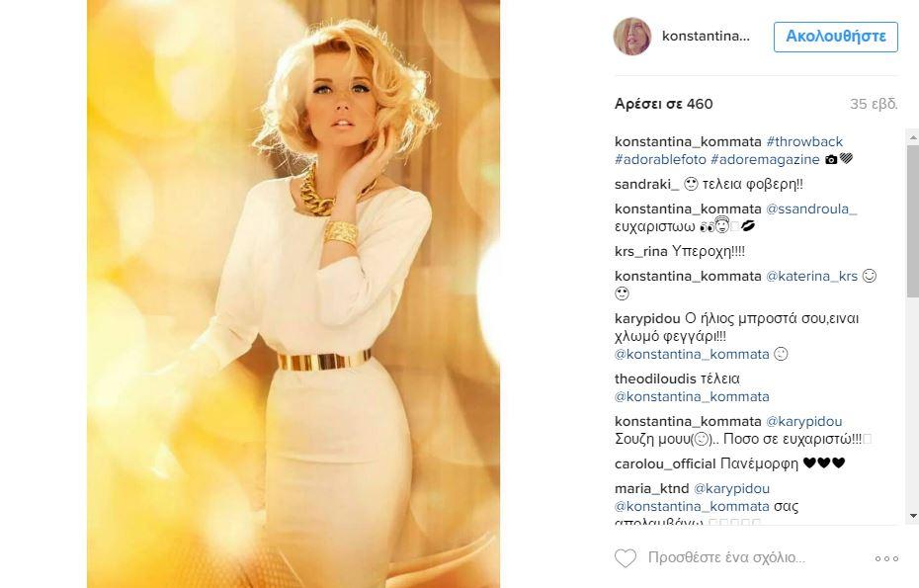This screenshot has width=919, height=588.
Task: Open the konstantina profile avatar
Action: click(x=632, y=37)
